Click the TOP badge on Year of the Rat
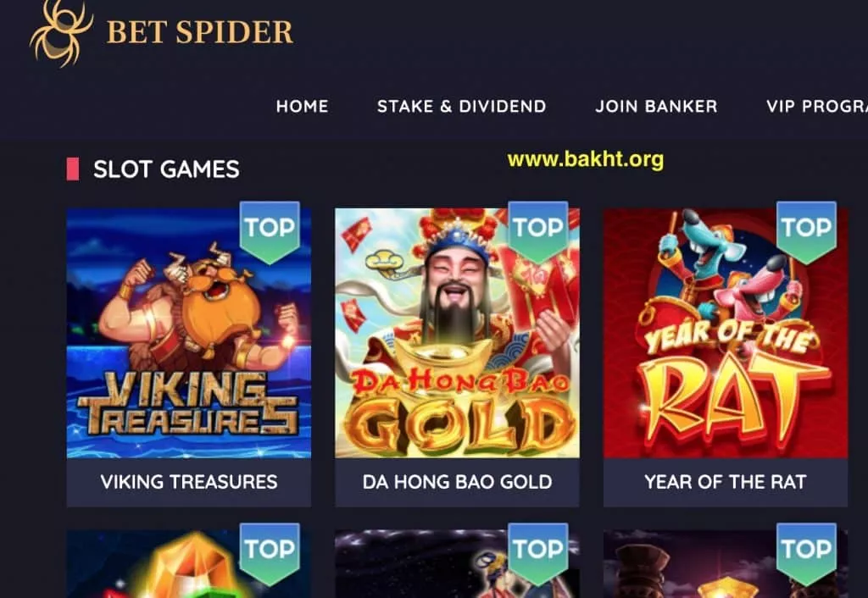This screenshot has width=868, height=598. pos(807,232)
